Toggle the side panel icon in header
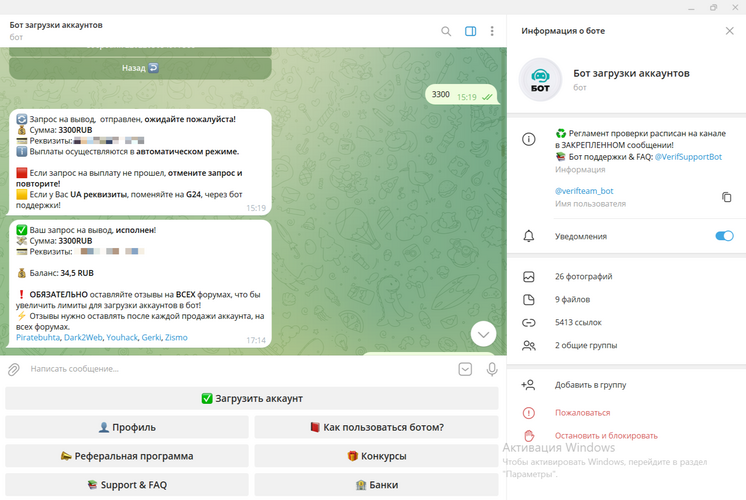Image resolution: width=746 pixels, height=500 pixels. point(470,31)
